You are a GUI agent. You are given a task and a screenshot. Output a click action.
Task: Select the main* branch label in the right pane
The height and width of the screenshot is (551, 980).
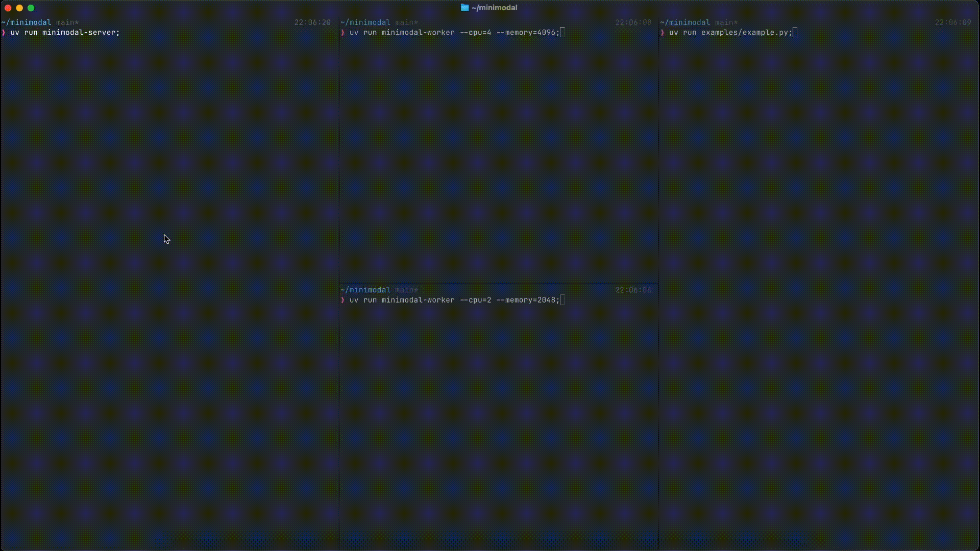726,22
